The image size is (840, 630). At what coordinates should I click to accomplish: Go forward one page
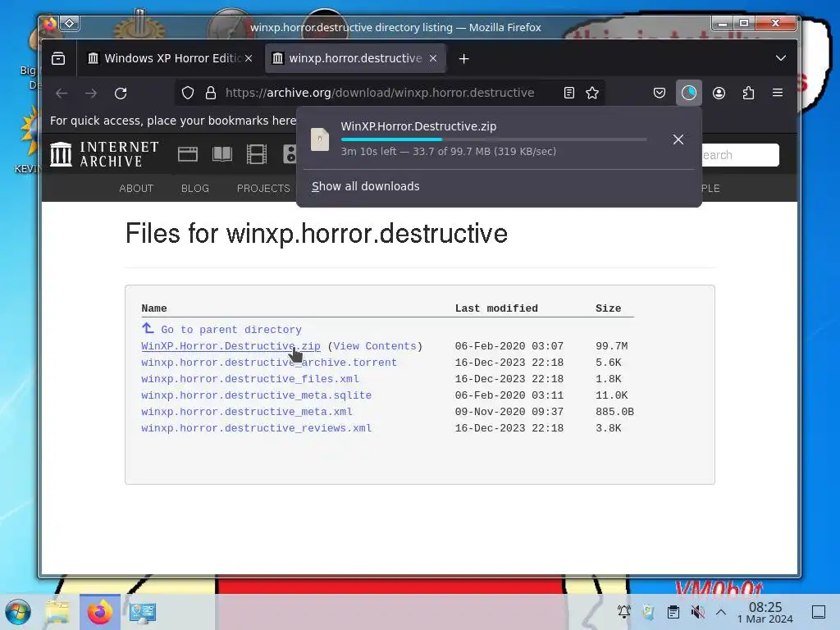[91, 94]
